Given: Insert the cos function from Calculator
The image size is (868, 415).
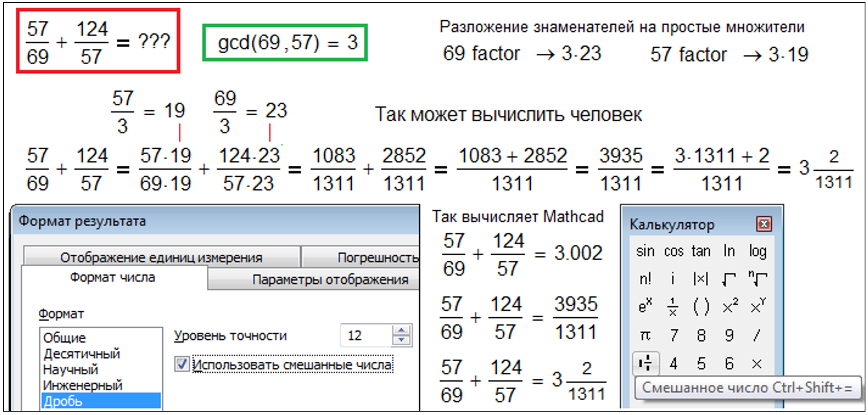Looking at the screenshot, I should pyautogui.click(x=674, y=251).
